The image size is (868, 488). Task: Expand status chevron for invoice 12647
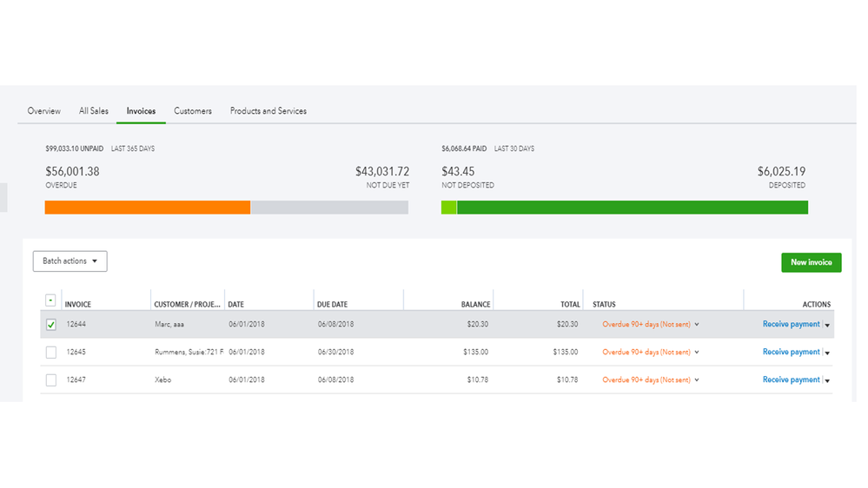pyautogui.click(x=697, y=380)
